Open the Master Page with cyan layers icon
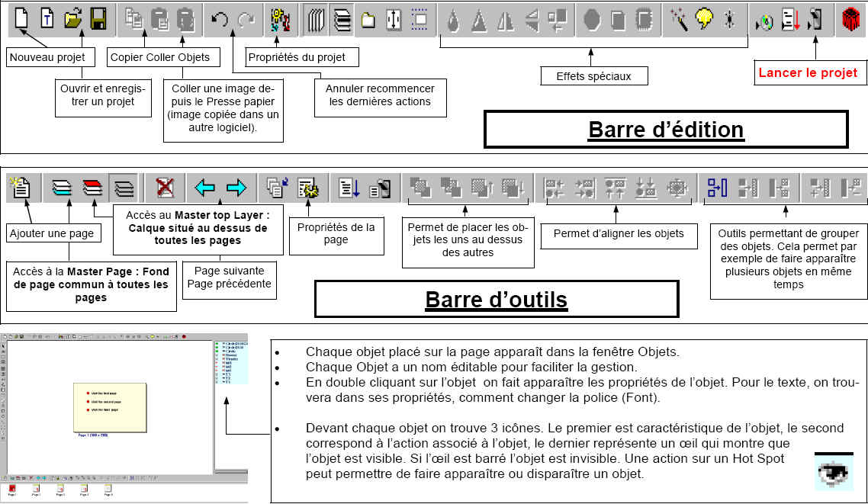Screen dimensions: 868x504 (62, 188)
